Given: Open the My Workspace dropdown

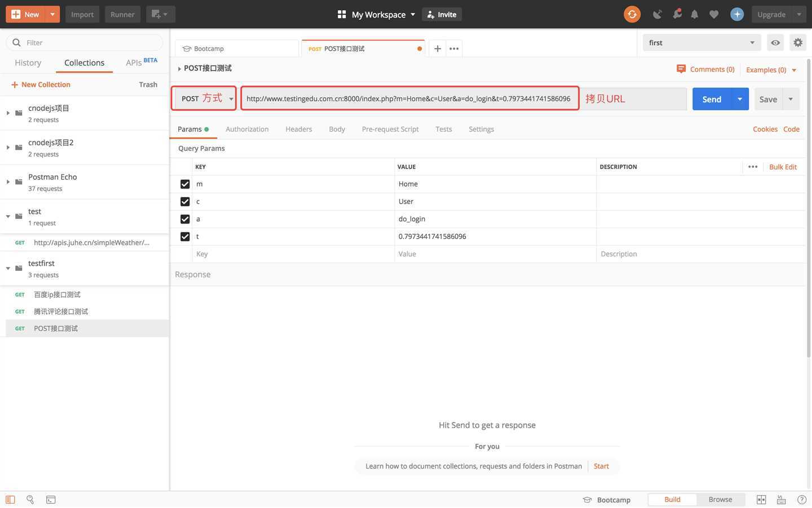Looking at the screenshot, I should pyautogui.click(x=383, y=14).
